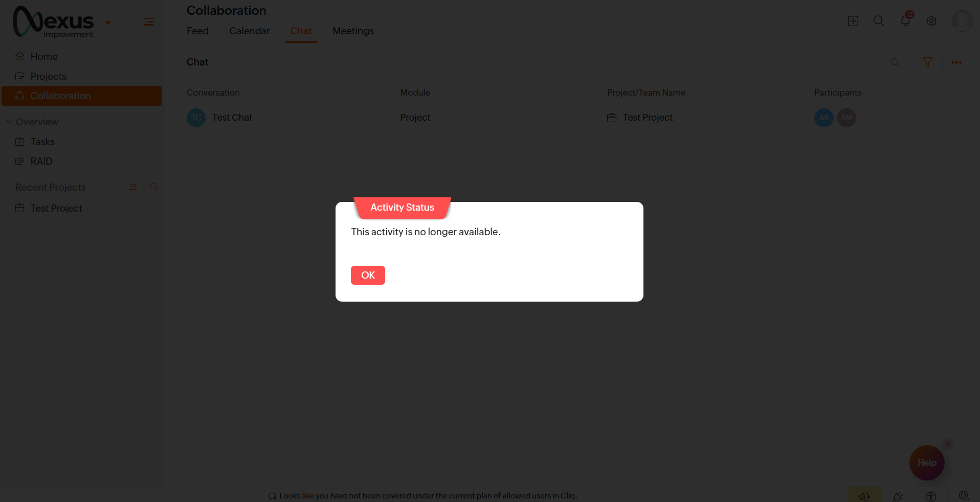Toggle the sidebar collapse menu icon
This screenshot has width=980, height=502.
click(149, 21)
